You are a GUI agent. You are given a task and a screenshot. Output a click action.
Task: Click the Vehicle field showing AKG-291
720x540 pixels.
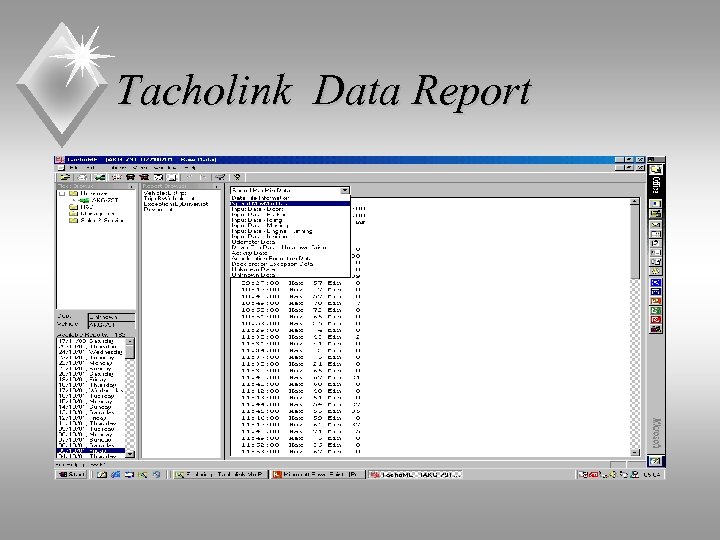[x=112, y=325]
